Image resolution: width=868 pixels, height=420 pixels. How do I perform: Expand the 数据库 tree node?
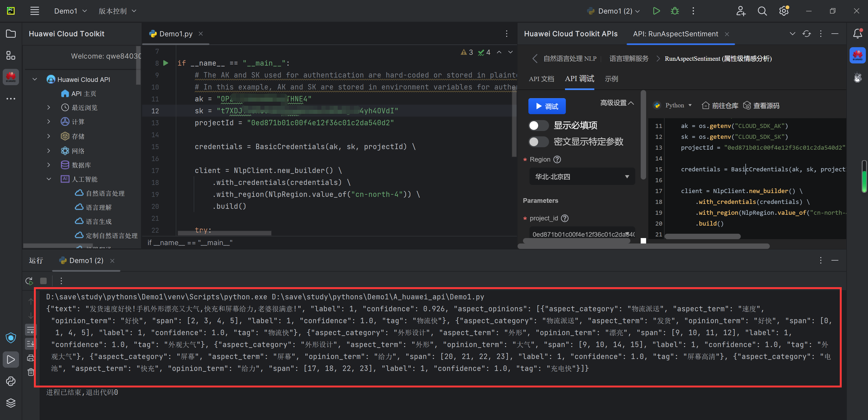coord(49,165)
